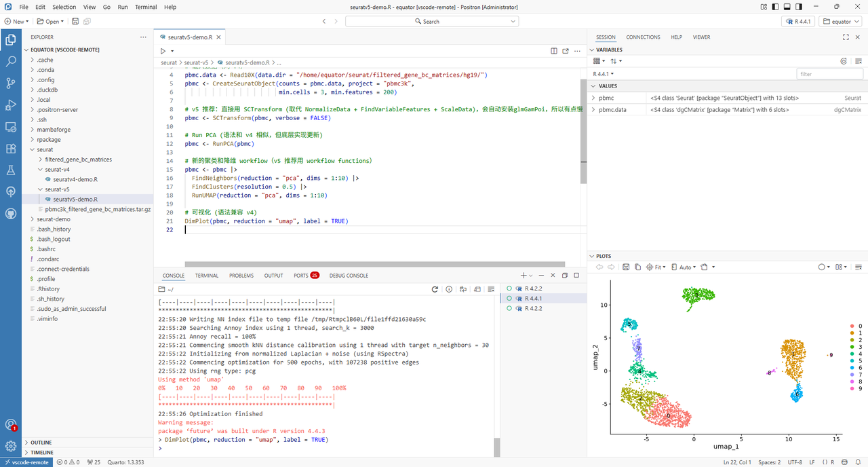The height and width of the screenshot is (467, 868).
Task: Switch to the Ports tab
Action: click(306, 276)
